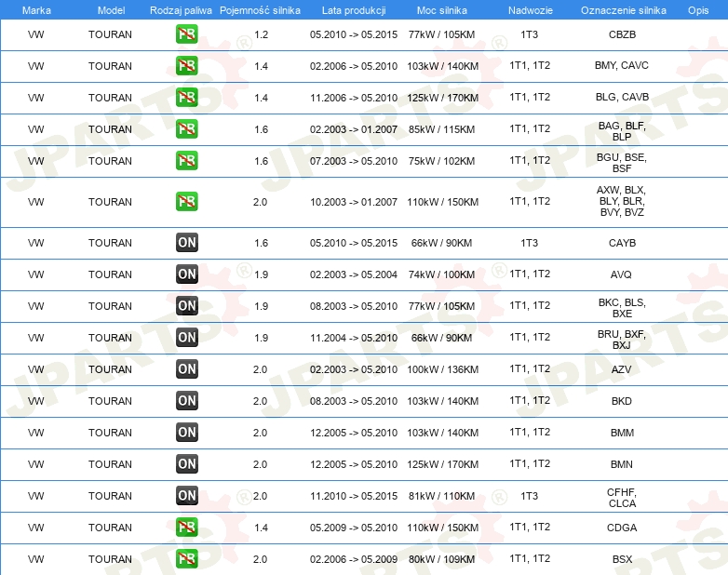The height and width of the screenshot is (575, 728).
Task: Click engine power 80kW / 109KM
Action: (441, 559)
